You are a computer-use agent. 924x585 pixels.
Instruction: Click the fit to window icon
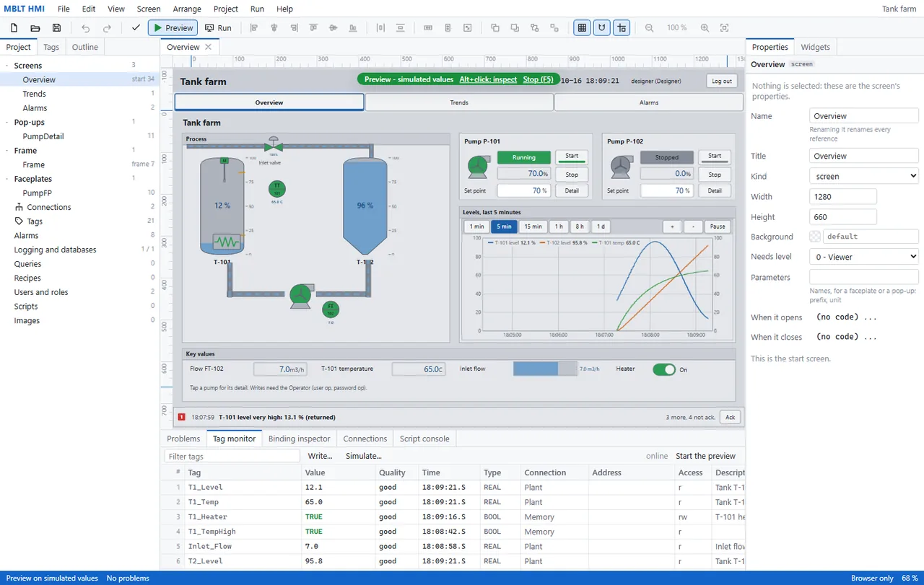coord(725,28)
